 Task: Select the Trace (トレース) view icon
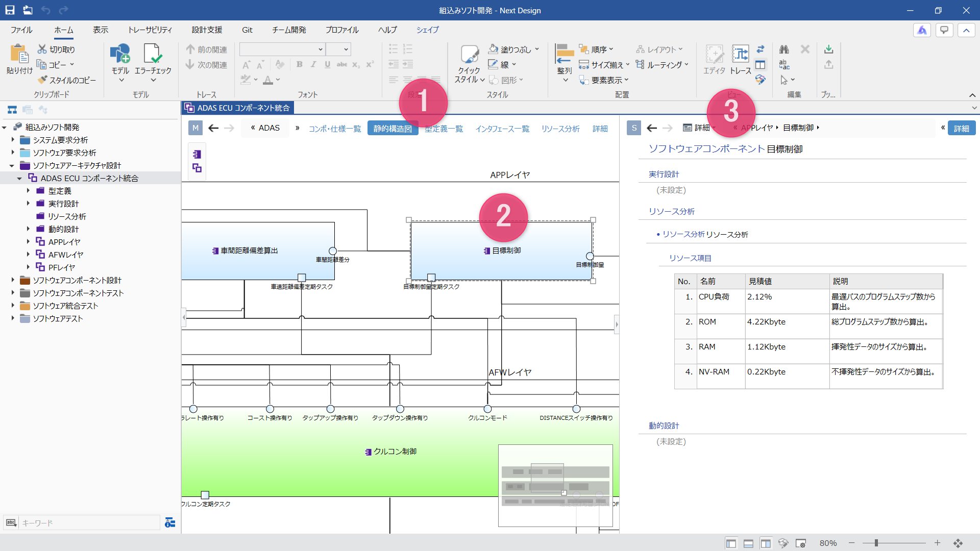coord(740,54)
